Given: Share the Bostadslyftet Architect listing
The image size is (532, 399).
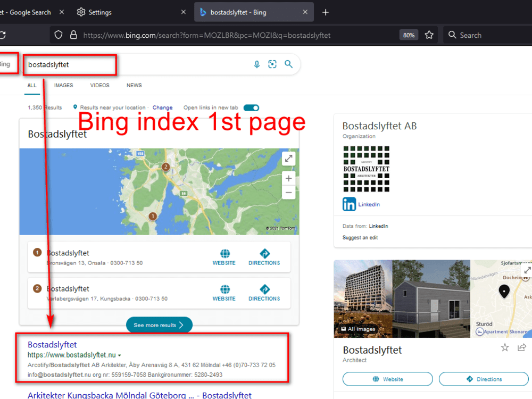Looking at the screenshot, I should [x=522, y=347].
